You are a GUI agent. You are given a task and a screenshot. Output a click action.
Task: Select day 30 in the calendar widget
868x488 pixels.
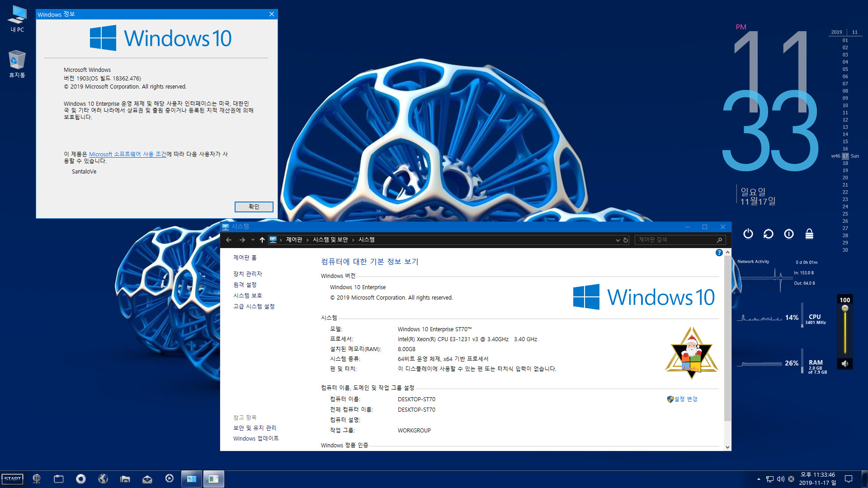(845, 250)
